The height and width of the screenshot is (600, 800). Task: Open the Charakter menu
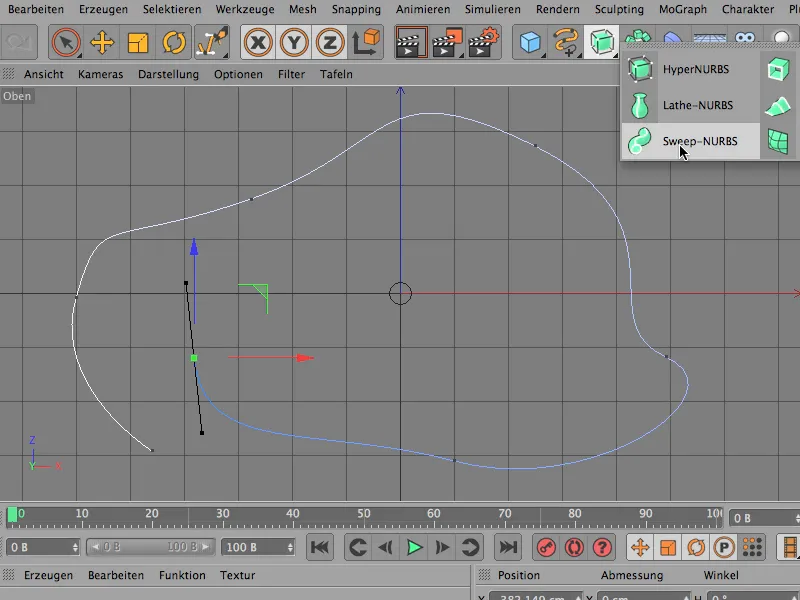[748, 9]
